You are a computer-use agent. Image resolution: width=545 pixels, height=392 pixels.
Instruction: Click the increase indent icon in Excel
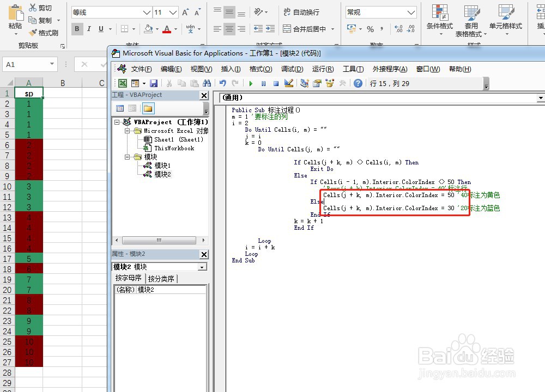point(270,29)
